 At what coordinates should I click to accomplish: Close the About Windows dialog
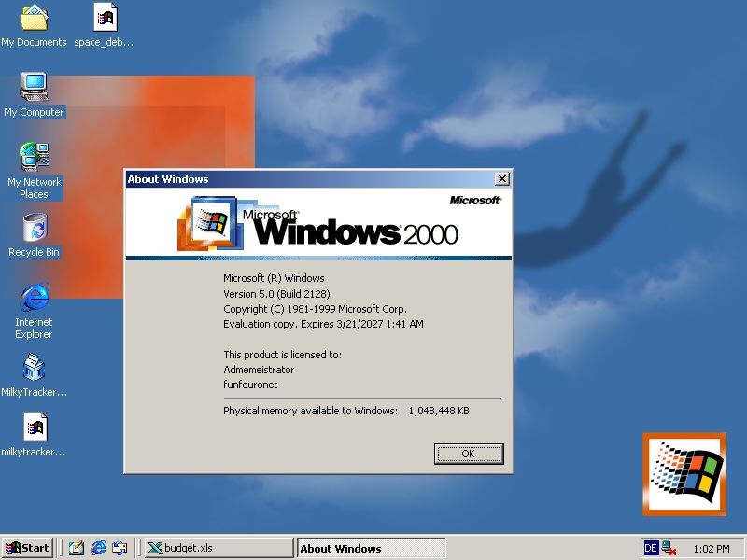click(502, 179)
